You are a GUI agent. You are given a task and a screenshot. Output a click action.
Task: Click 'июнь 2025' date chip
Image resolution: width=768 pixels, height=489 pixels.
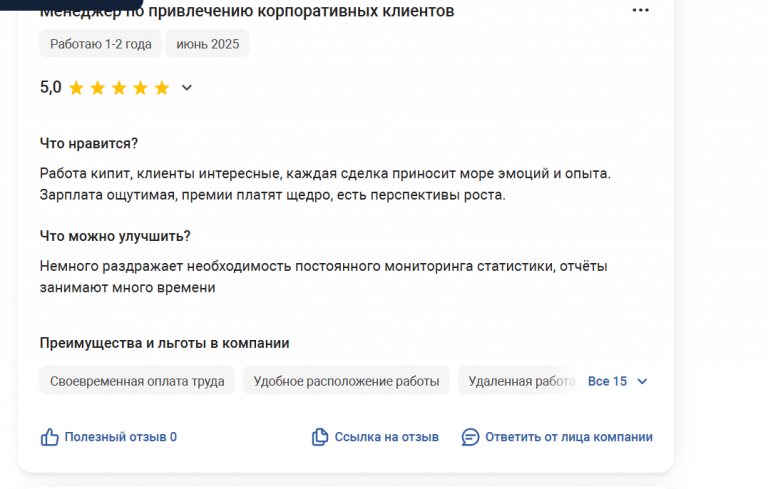[208, 44]
